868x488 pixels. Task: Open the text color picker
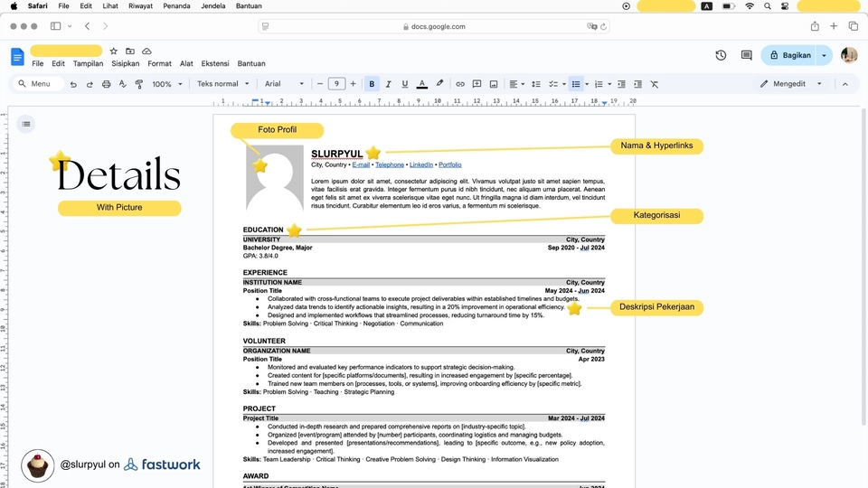(422, 84)
